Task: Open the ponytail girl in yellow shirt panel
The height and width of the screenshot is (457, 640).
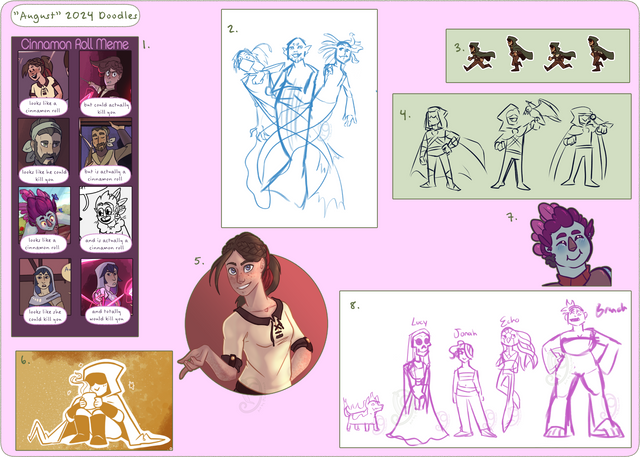Action: 43,75
